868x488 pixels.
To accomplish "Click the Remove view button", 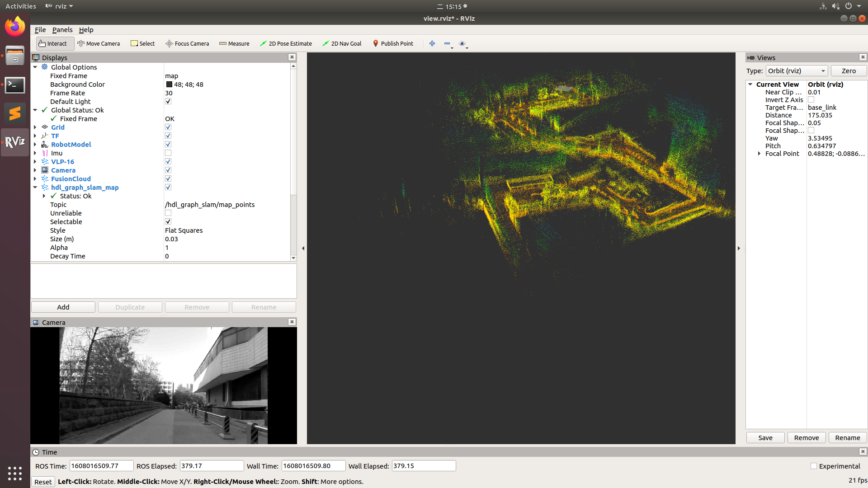I will tap(807, 437).
